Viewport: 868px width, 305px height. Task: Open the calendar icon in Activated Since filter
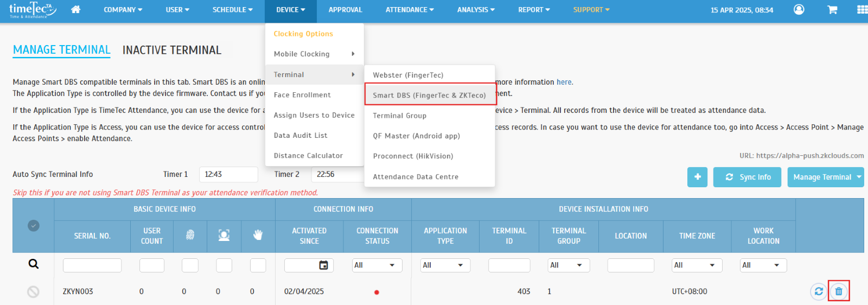tap(323, 265)
